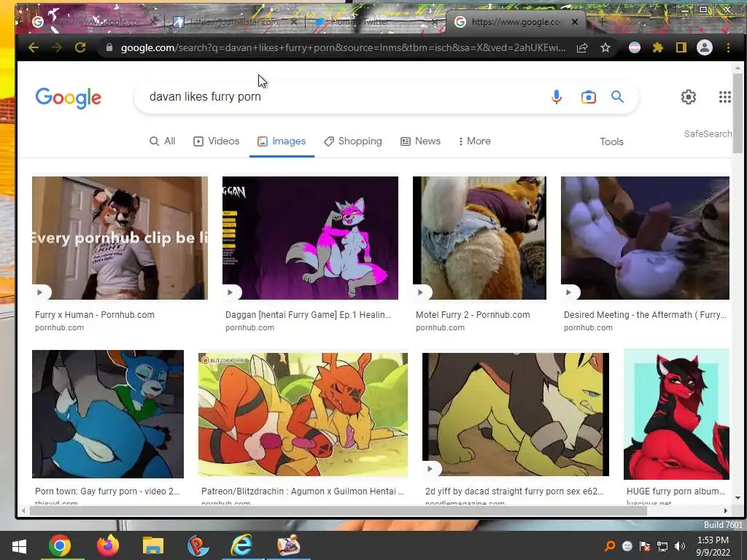747x560 pixels.
Task: Click the scroll-down arrow of the page
Action: [x=738, y=498]
